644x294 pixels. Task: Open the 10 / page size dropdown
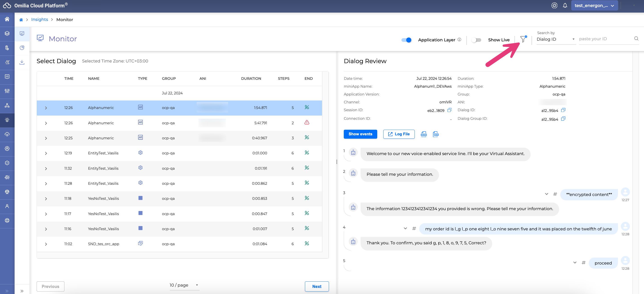184,285
